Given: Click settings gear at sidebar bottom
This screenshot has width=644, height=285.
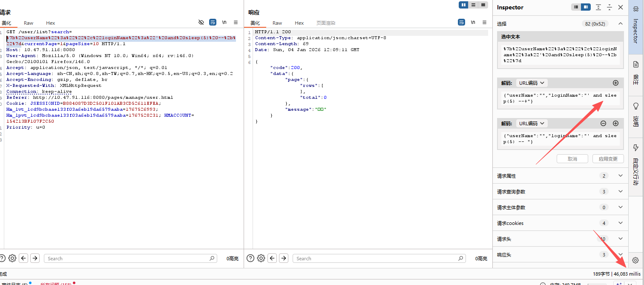Looking at the screenshot, I should [x=635, y=260].
